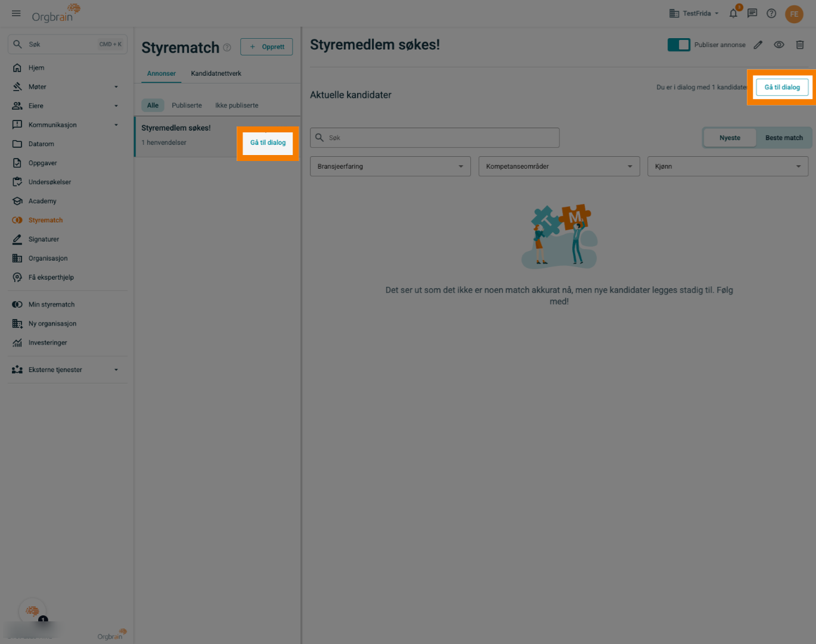Click the Signaturer pen icon
Viewport: 816px width, 644px height.
(x=17, y=240)
